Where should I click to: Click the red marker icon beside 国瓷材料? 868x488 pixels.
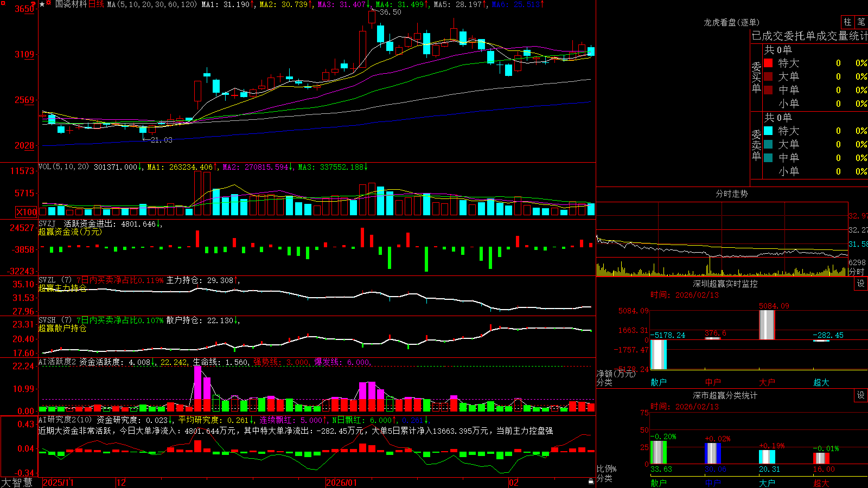tap(49, 4)
